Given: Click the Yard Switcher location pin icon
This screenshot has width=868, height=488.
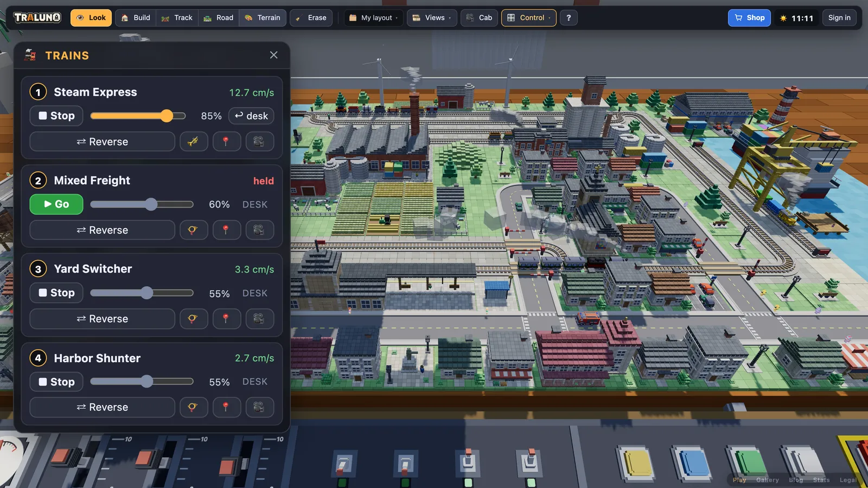Looking at the screenshot, I should coord(226,319).
